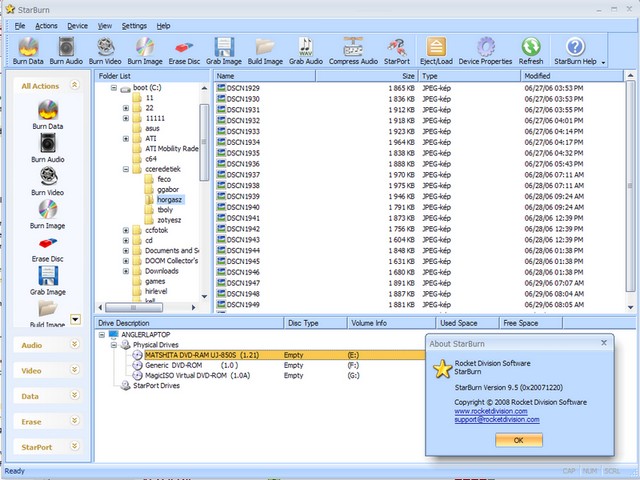Image resolution: width=640 pixels, height=480 pixels.
Task: Select the horgasz folder
Action: [x=169, y=200]
